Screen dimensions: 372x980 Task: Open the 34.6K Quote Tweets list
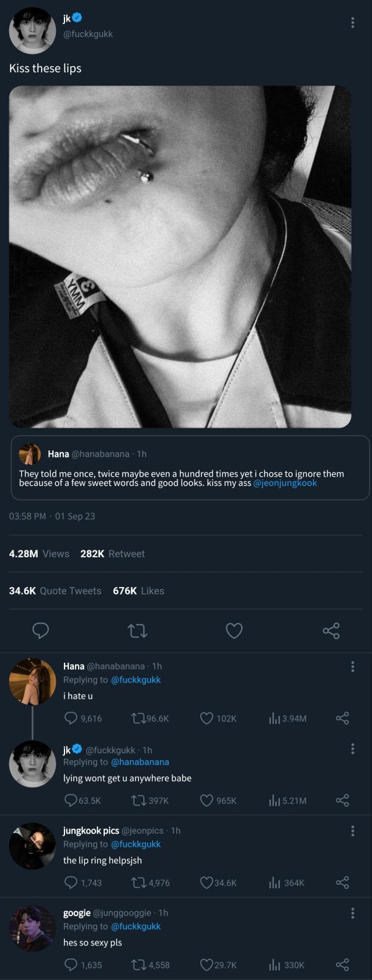click(x=55, y=591)
